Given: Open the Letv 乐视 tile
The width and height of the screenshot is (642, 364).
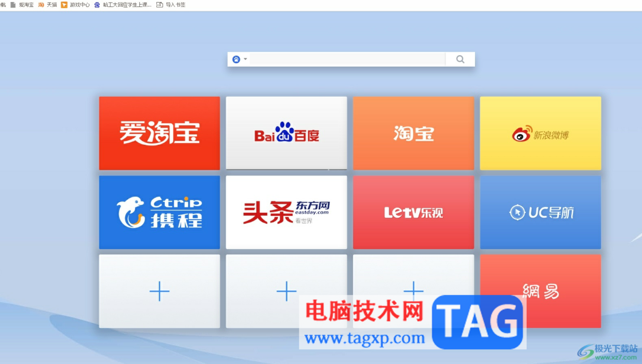Looking at the screenshot, I should (x=413, y=212).
